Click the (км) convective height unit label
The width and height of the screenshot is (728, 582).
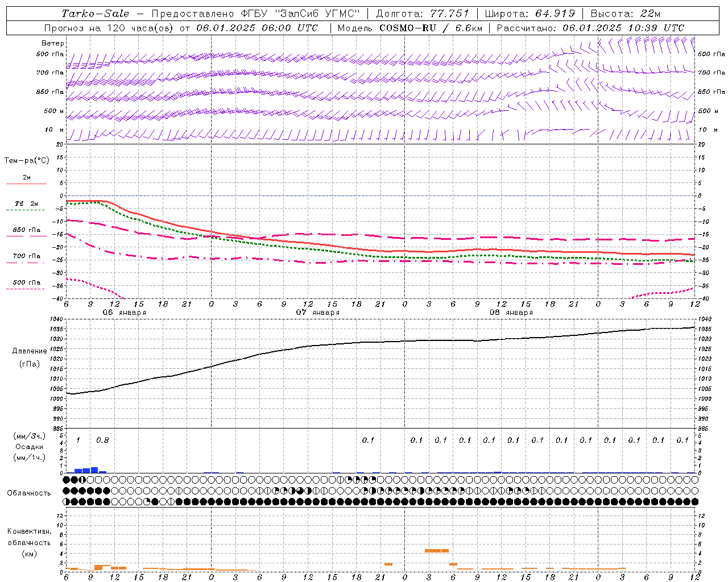tap(29, 554)
